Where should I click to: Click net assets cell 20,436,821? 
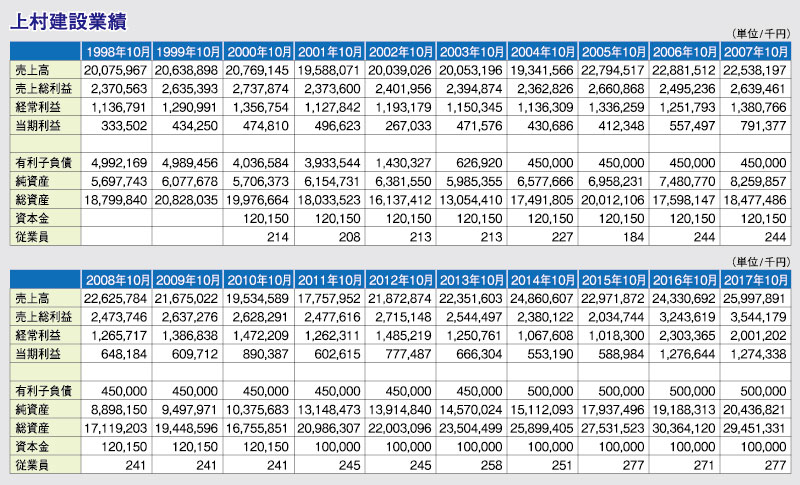click(x=755, y=410)
